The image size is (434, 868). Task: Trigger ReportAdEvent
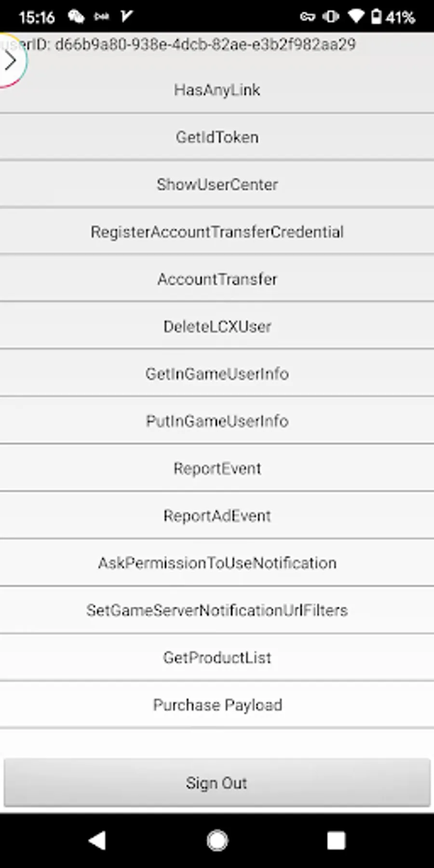pos(217,516)
